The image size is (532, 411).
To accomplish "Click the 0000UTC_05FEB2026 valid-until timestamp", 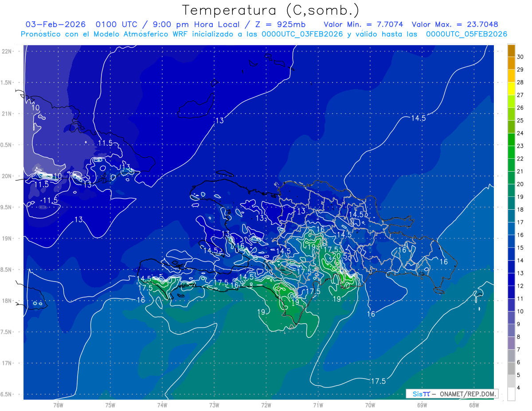I will [x=466, y=34].
